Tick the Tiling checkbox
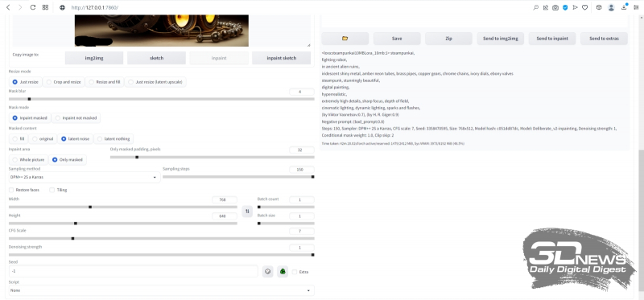This screenshot has width=644, height=300. tap(52, 190)
